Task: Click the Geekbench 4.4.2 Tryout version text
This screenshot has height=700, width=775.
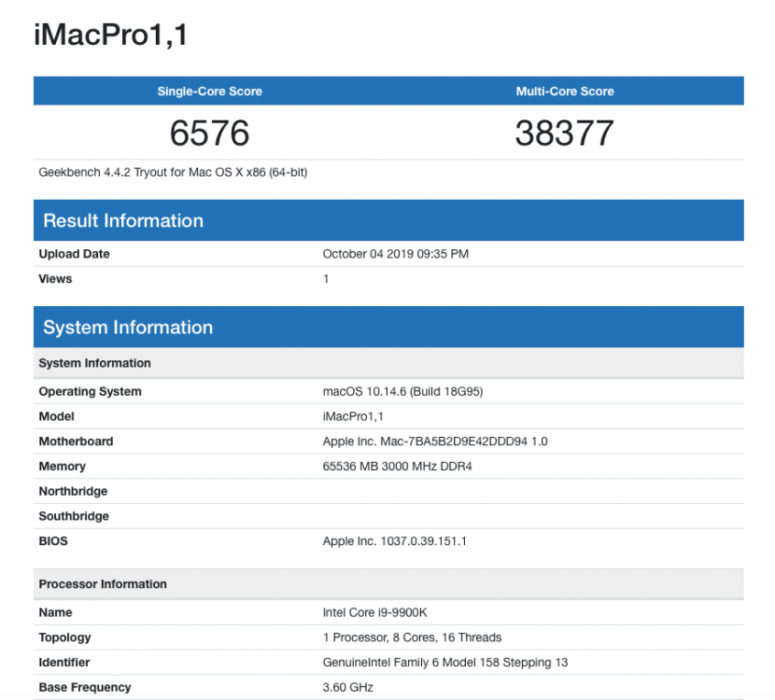Action: click(x=173, y=173)
